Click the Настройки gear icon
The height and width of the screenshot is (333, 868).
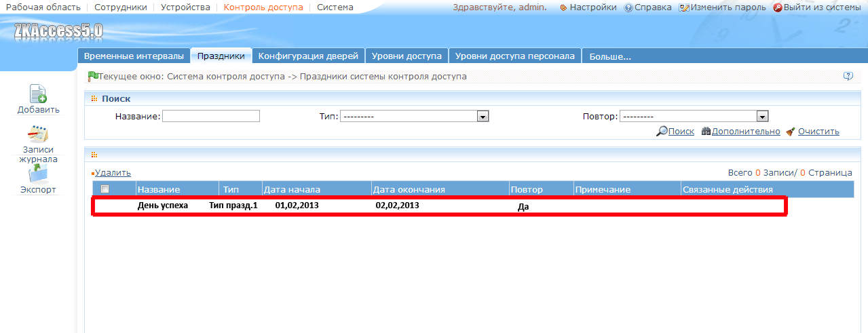563,7
